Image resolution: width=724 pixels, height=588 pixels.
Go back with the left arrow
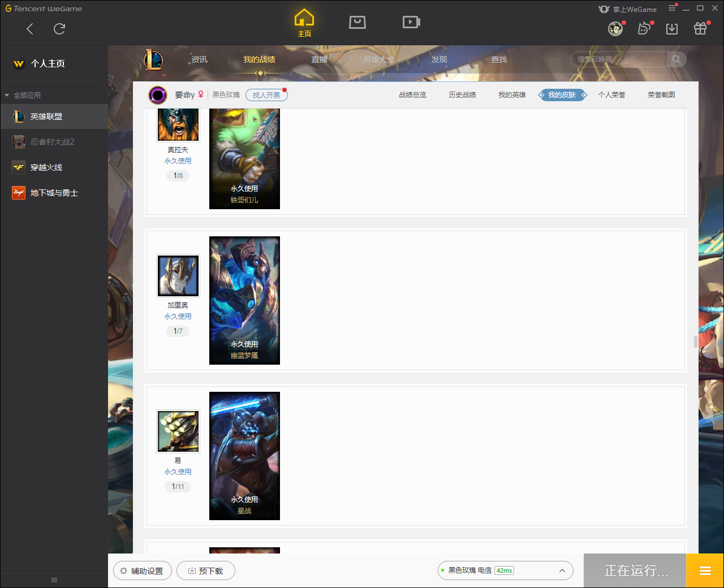pyautogui.click(x=30, y=29)
